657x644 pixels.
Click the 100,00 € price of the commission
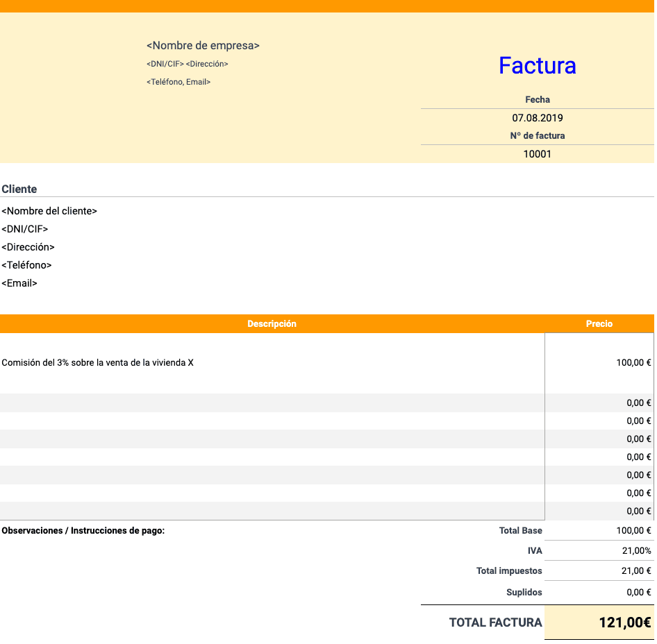[633, 363]
